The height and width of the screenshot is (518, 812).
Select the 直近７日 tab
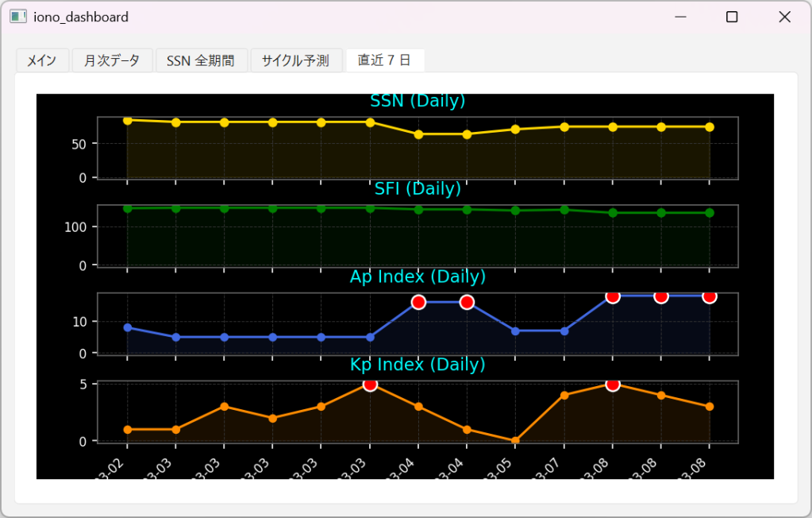click(384, 60)
